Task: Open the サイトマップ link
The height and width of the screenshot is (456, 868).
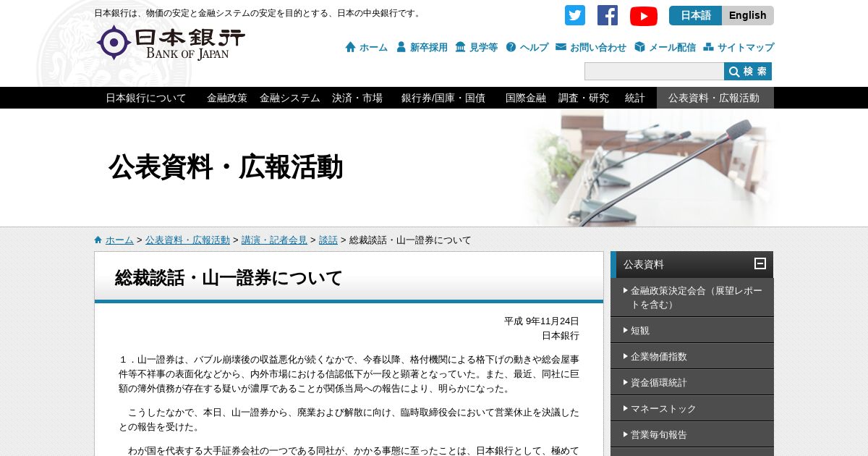Action: pos(746,47)
